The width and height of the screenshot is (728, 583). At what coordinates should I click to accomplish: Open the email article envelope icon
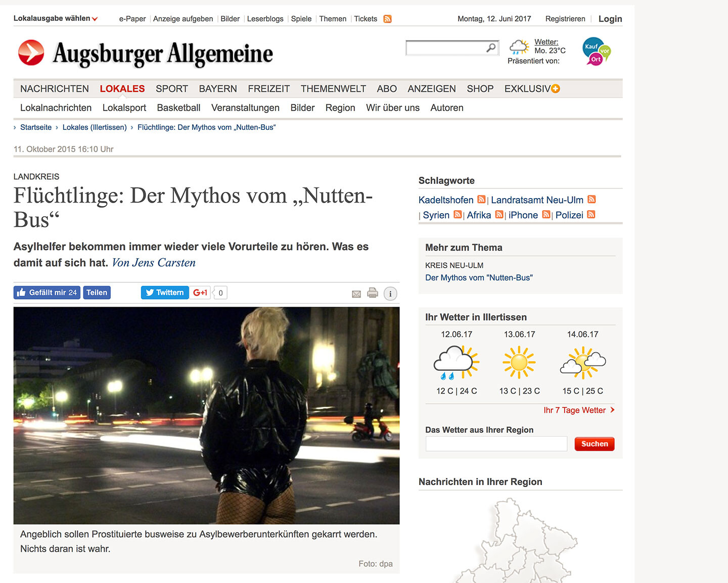[356, 294]
